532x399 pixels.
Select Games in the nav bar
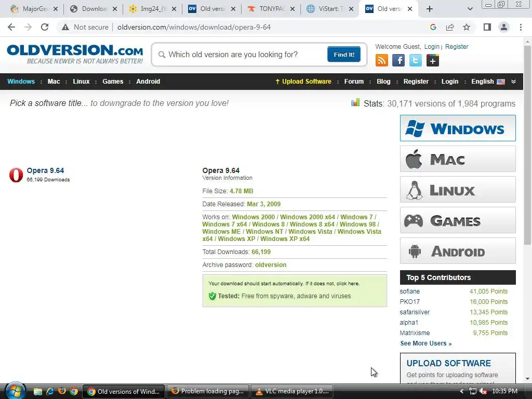[x=113, y=82]
